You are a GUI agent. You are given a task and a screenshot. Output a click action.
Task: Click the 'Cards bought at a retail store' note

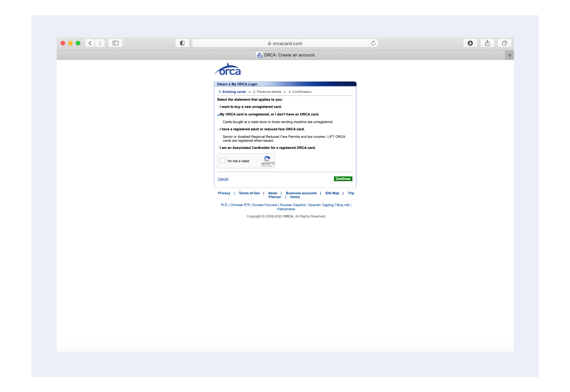pyautogui.click(x=278, y=122)
